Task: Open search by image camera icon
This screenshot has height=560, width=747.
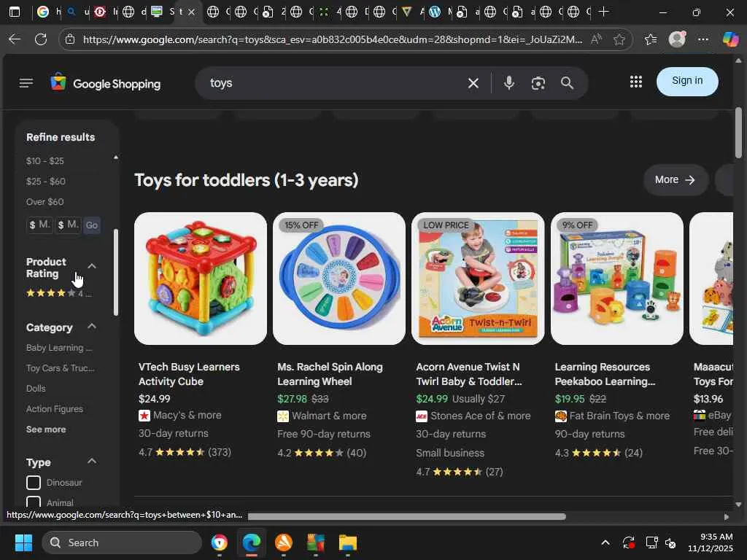Action: 538,83
